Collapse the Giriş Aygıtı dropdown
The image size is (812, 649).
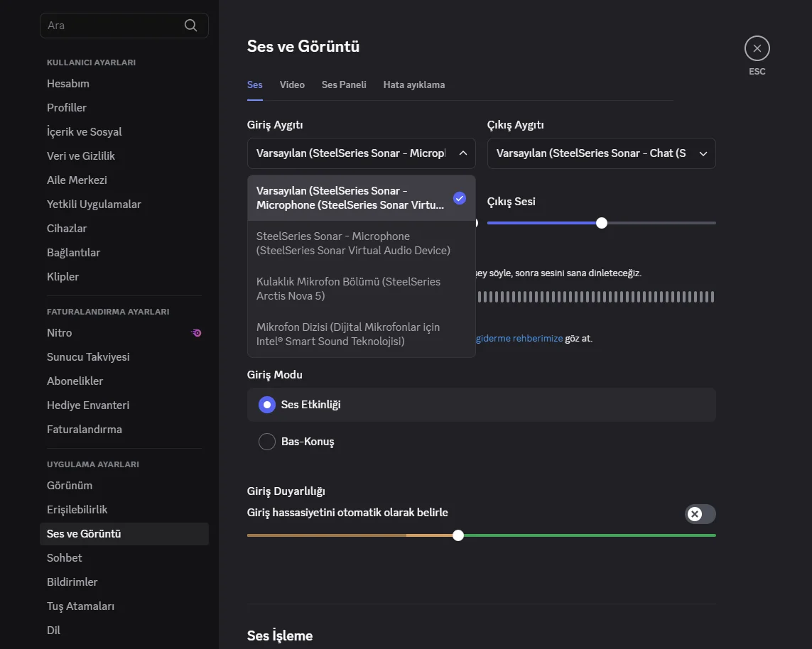coord(462,153)
